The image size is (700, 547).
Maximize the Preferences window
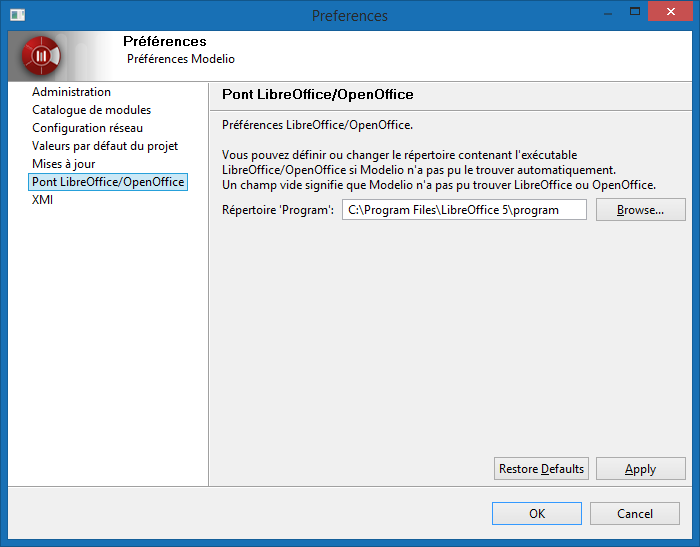(x=635, y=12)
